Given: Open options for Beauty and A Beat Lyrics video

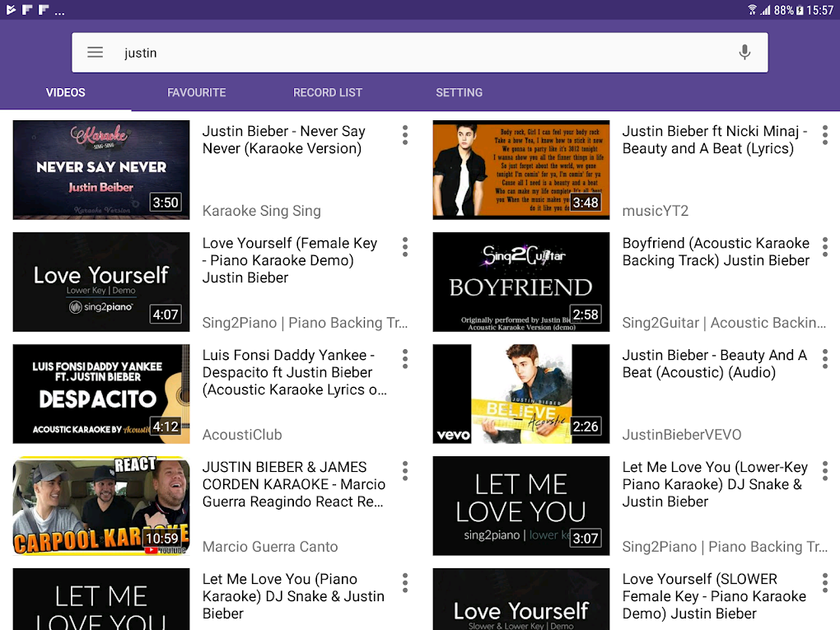Looking at the screenshot, I should click(x=824, y=135).
